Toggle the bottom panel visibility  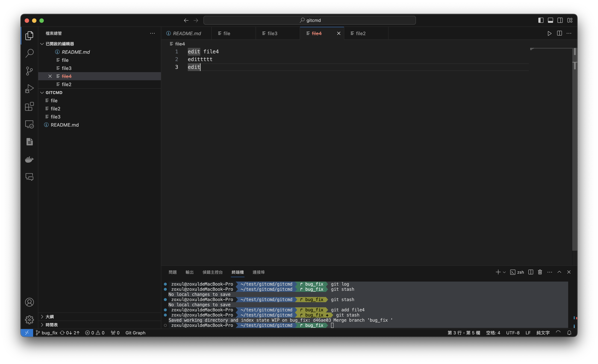pos(550,20)
